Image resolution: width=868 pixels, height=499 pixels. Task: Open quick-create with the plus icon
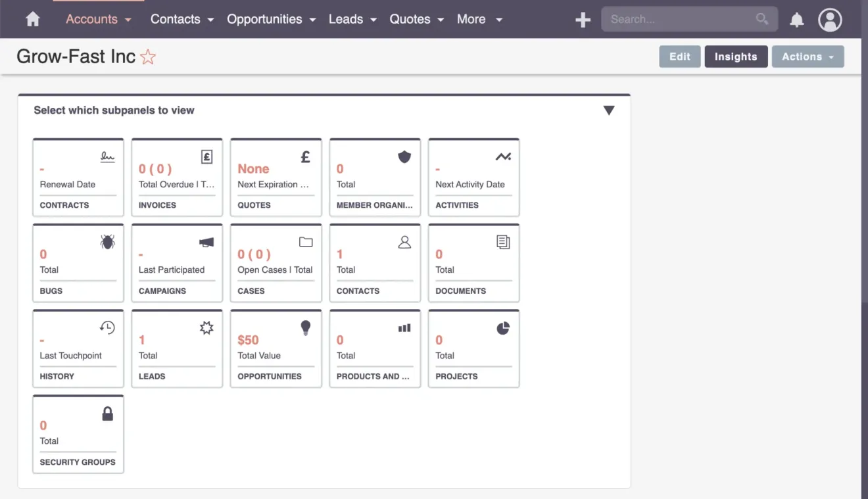[x=583, y=19]
